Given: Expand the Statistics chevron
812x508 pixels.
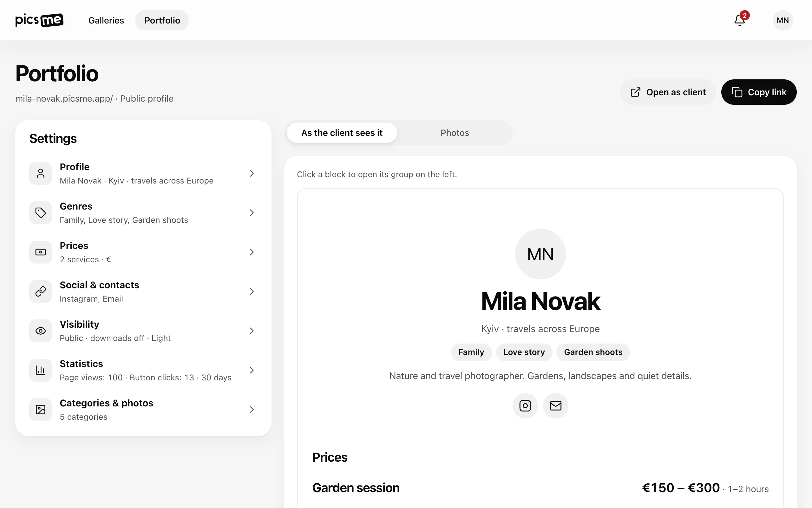Looking at the screenshot, I should [252, 370].
